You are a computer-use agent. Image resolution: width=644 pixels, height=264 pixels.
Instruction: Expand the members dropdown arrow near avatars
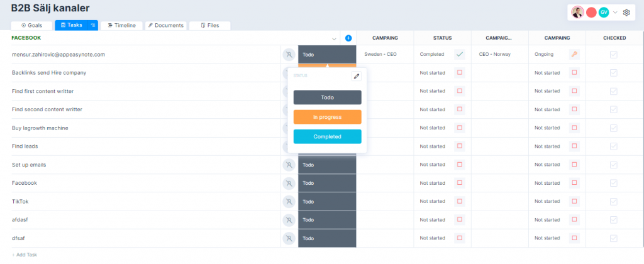point(615,13)
